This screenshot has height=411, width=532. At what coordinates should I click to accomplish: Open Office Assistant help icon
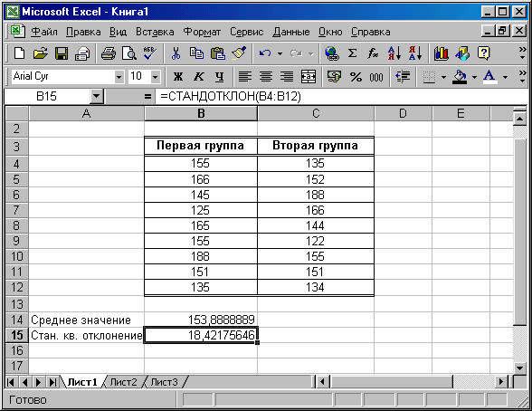[483, 53]
